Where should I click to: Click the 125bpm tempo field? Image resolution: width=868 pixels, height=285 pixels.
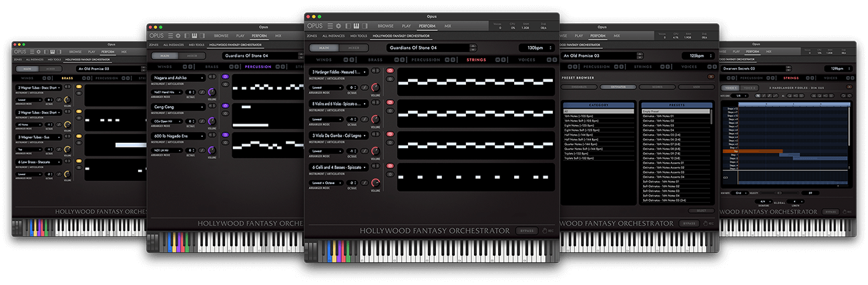pyautogui.click(x=698, y=55)
